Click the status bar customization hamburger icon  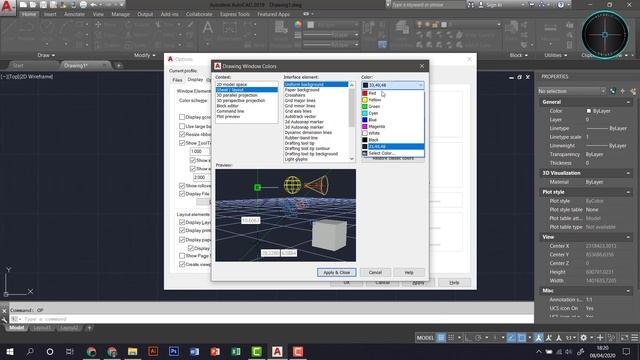click(x=635, y=338)
